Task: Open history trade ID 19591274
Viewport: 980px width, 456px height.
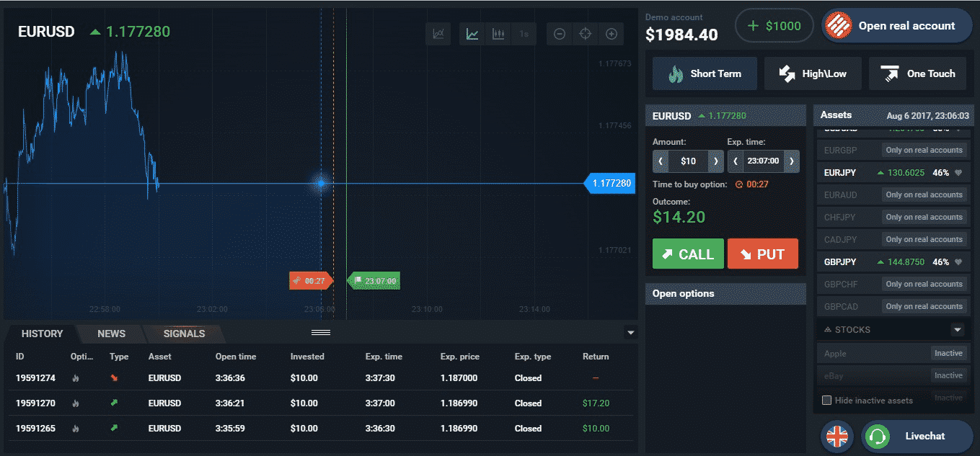Action: (x=36, y=377)
